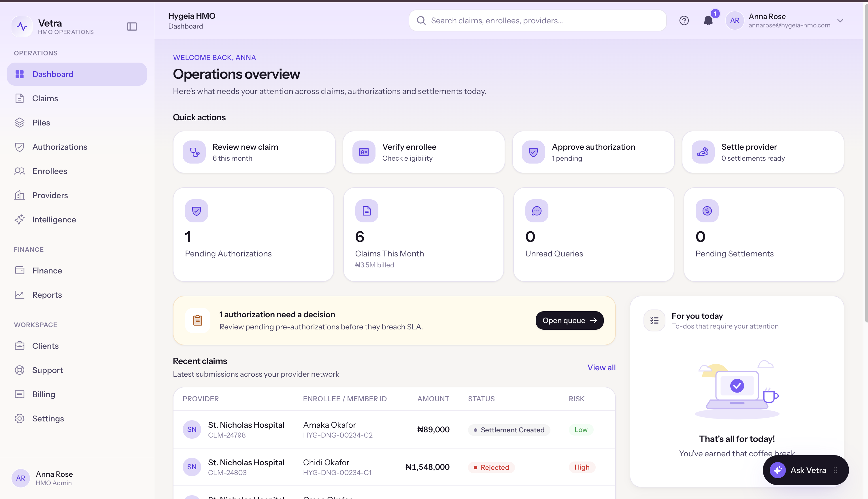Click the Settings gear icon

point(20,419)
